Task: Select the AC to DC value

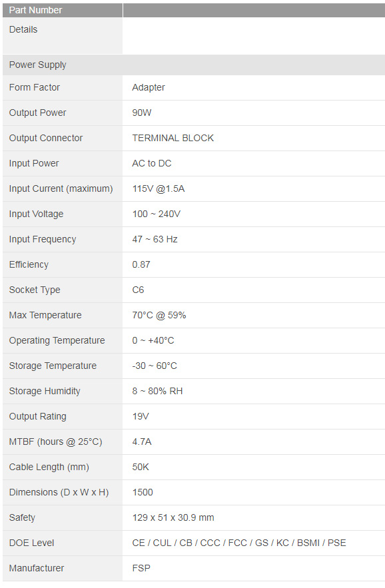Action: coord(152,164)
